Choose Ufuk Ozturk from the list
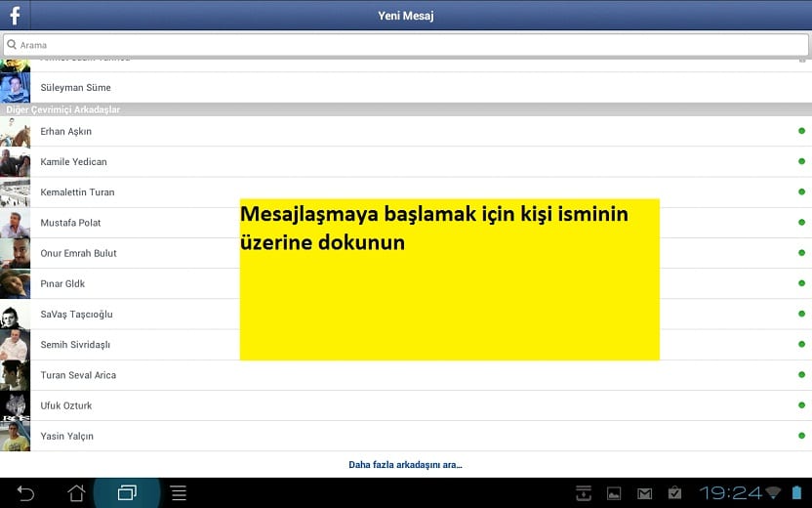 (x=406, y=405)
